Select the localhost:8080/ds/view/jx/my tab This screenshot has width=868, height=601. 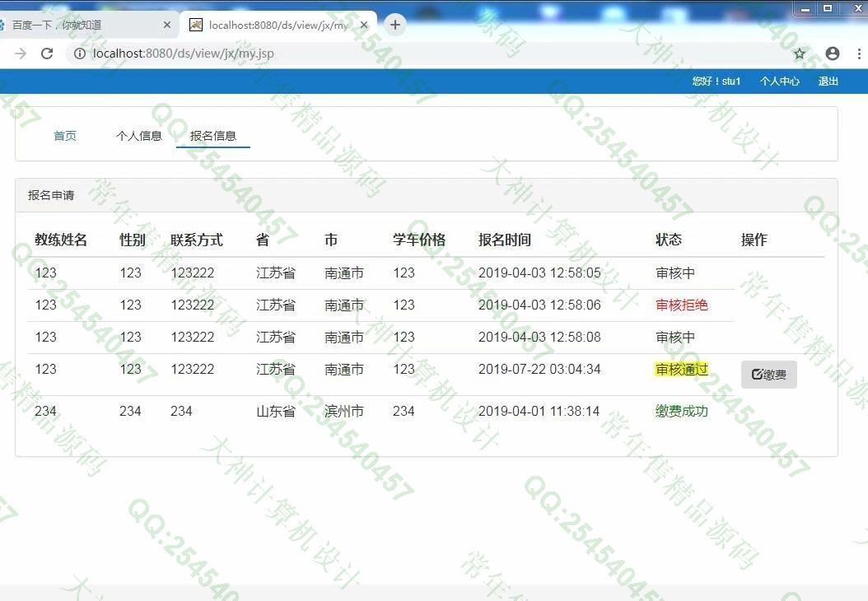point(278,25)
